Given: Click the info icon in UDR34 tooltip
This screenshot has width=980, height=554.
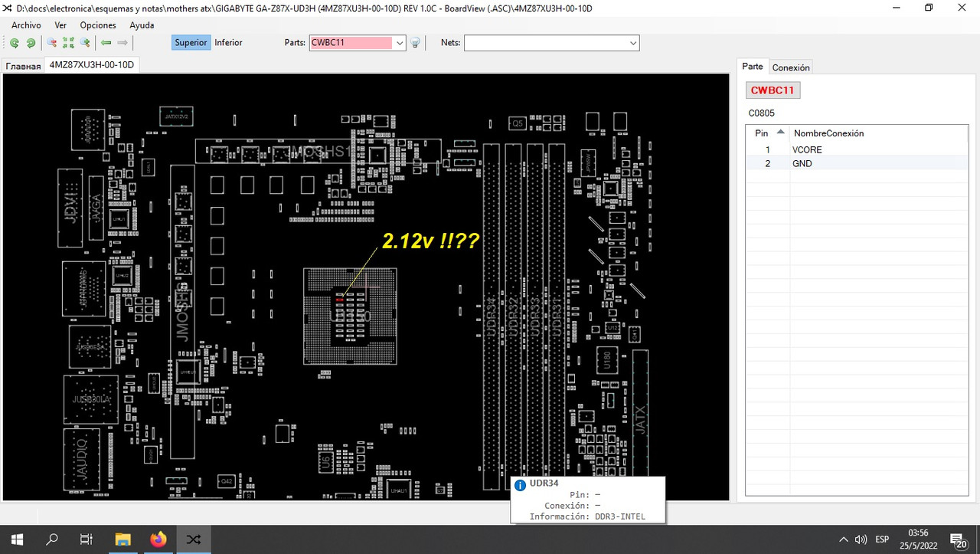Looking at the screenshot, I should [521, 485].
